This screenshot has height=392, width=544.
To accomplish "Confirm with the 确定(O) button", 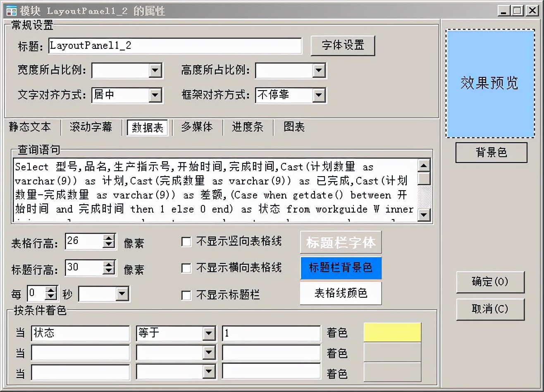I will [490, 282].
